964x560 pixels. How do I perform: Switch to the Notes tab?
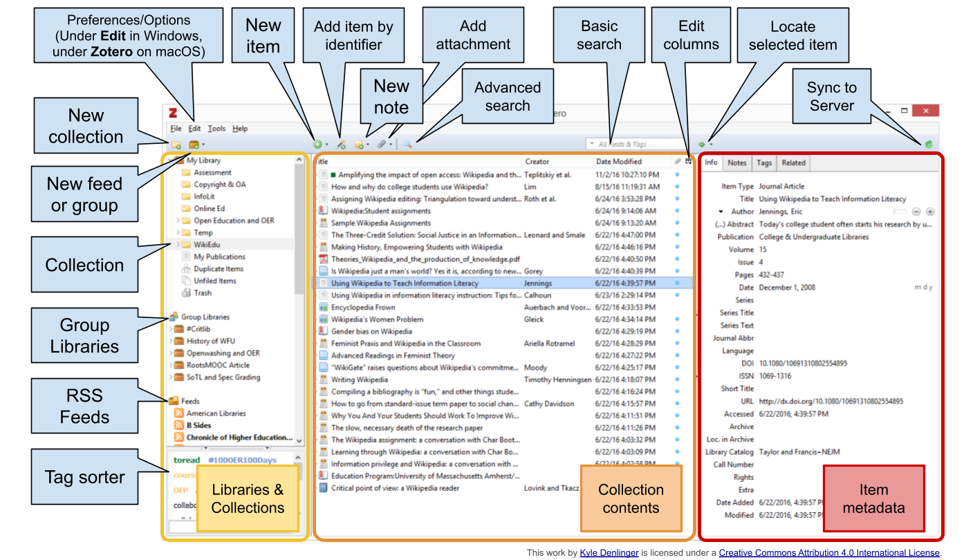tap(737, 163)
